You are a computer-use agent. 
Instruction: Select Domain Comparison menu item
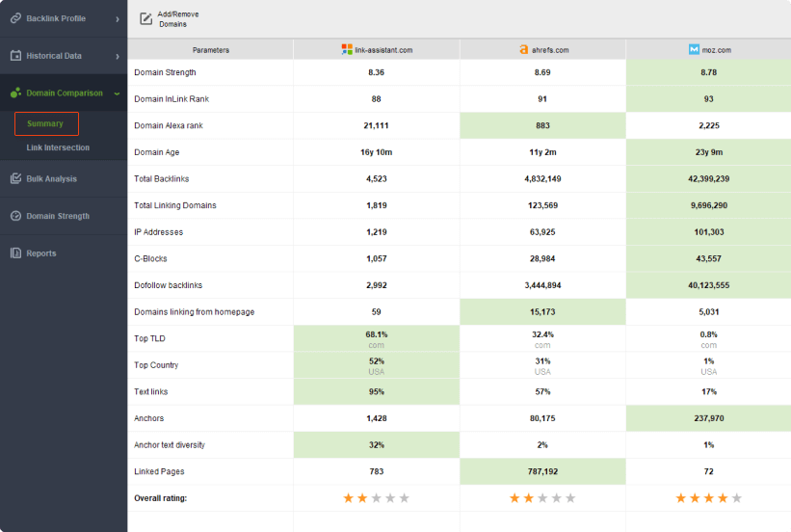[x=65, y=93]
